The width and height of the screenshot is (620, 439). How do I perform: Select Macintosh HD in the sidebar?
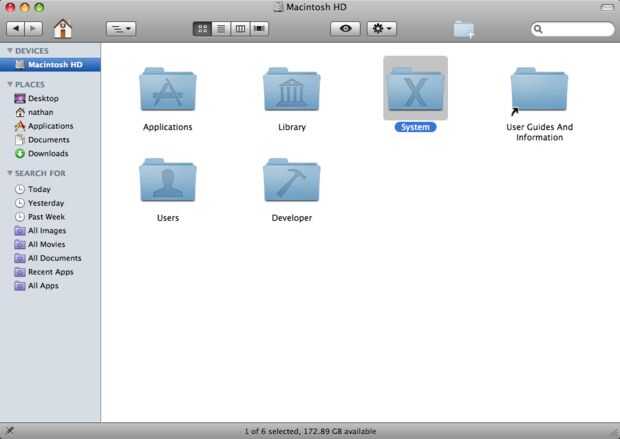click(x=50, y=64)
